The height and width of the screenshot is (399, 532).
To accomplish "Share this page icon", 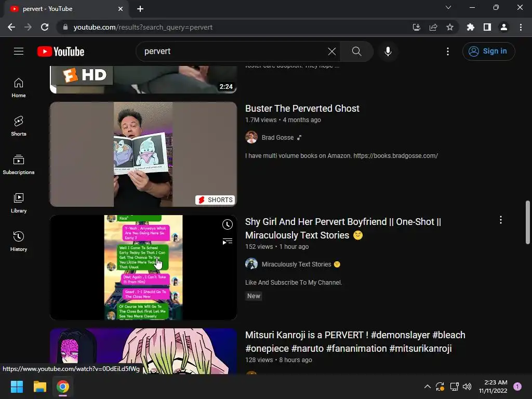I will [x=433, y=27].
